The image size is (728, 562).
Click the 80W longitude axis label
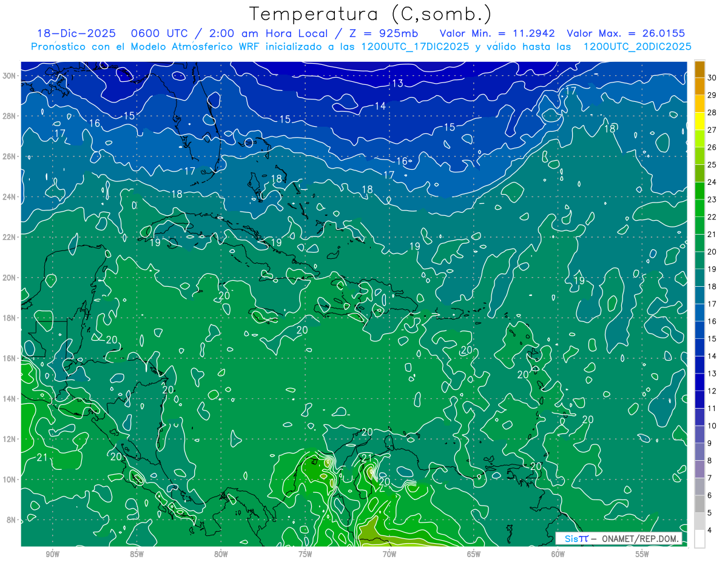coord(221,554)
